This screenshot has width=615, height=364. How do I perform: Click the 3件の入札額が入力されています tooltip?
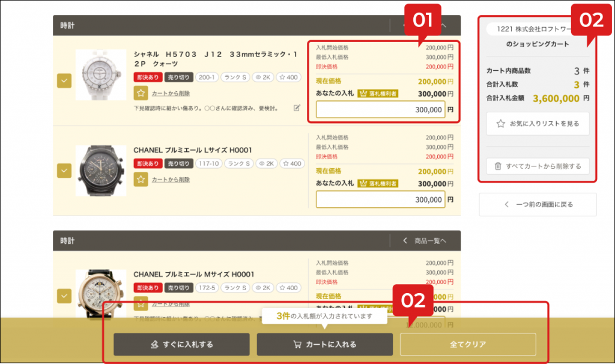point(324,316)
